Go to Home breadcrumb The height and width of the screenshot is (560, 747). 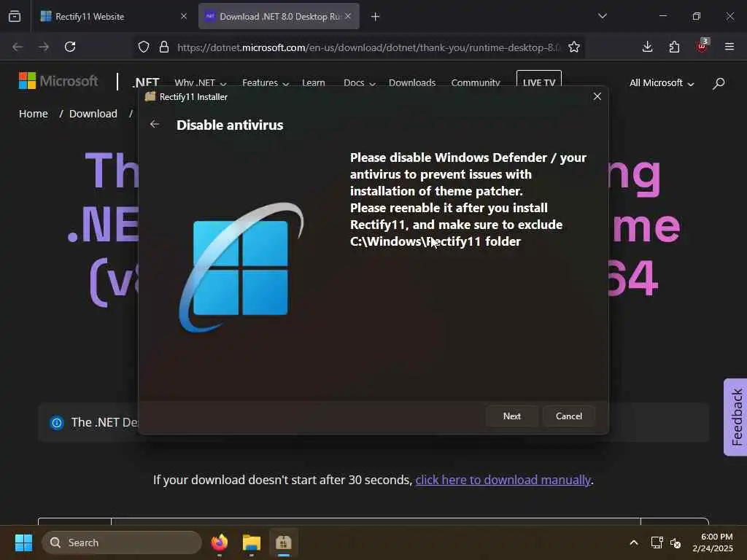click(34, 114)
